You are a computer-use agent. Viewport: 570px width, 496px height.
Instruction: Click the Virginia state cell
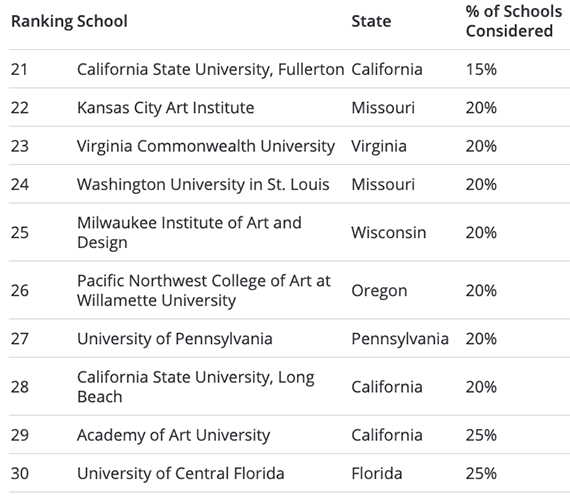pyautogui.click(x=379, y=147)
